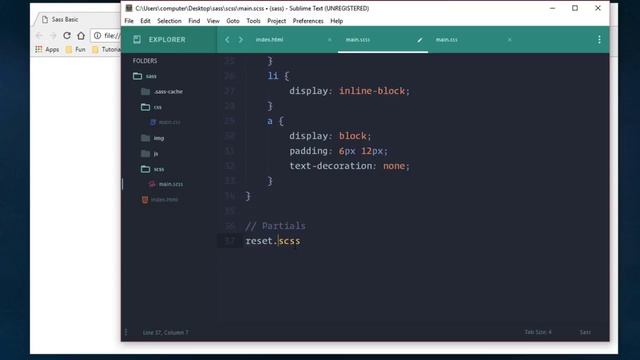This screenshot has width=640, height=360.
Task: Open the Tools menu
Action: [253, 21]
